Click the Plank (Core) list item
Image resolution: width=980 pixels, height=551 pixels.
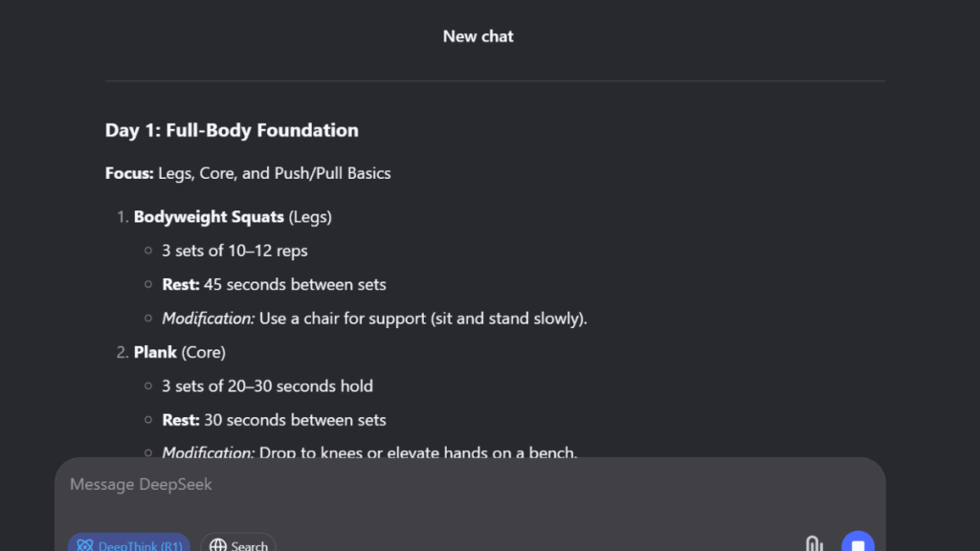pos(179,352)
